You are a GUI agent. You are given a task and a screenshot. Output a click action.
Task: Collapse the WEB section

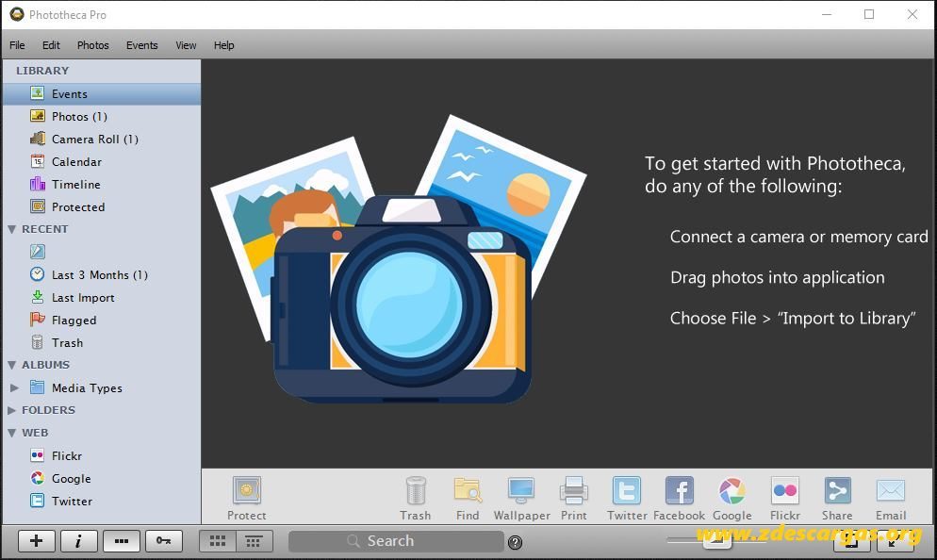click(x=11, y=433)
